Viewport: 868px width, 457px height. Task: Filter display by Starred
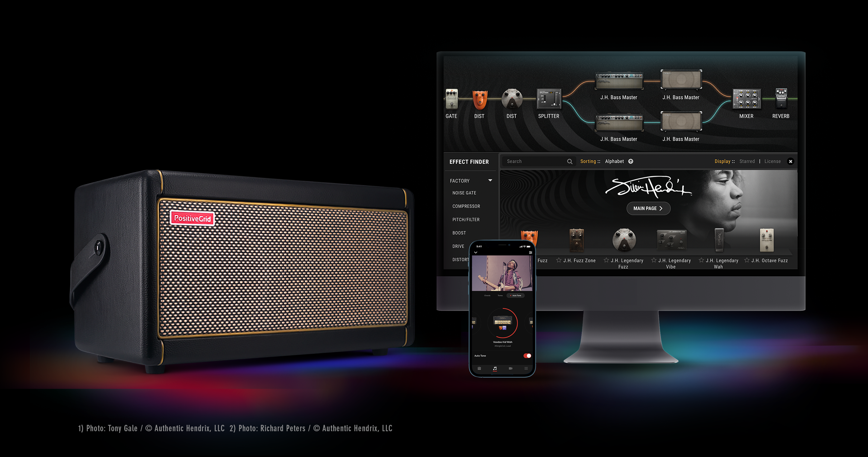747,161
